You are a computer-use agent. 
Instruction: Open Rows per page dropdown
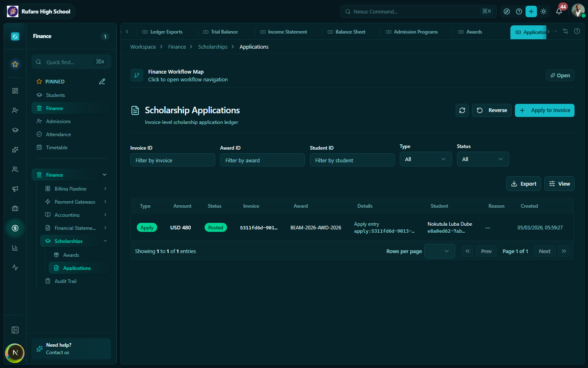440,251
